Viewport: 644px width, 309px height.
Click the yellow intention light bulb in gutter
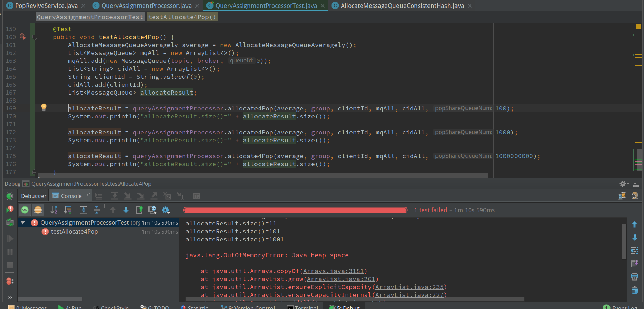44,107
